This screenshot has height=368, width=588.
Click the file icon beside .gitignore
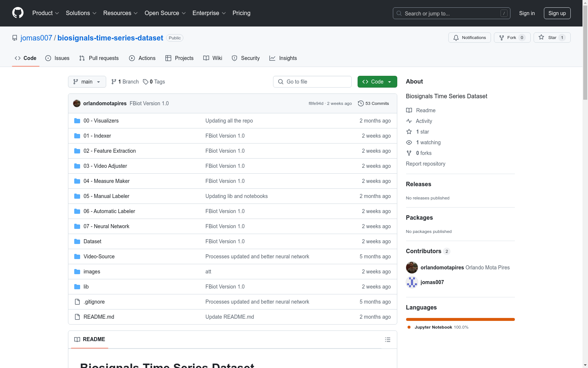(x=77, y=302)
